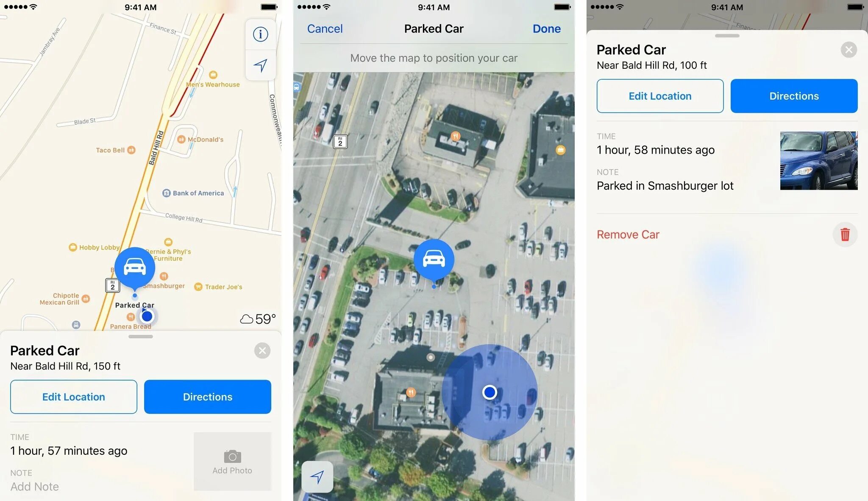The image size is (868, 501).
Task: Click the trash delete icon for Remove Car
Action: tap(846, 234)
